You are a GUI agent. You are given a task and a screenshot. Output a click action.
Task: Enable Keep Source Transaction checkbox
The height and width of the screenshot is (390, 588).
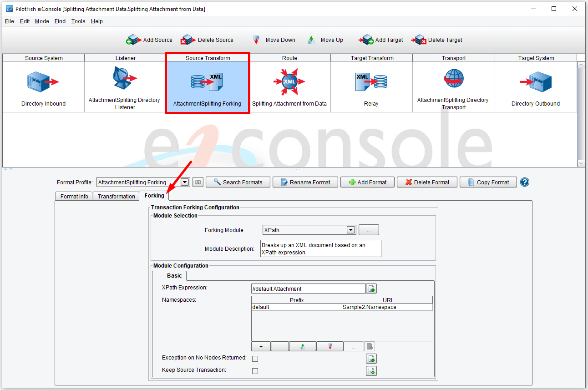[255, 371]
